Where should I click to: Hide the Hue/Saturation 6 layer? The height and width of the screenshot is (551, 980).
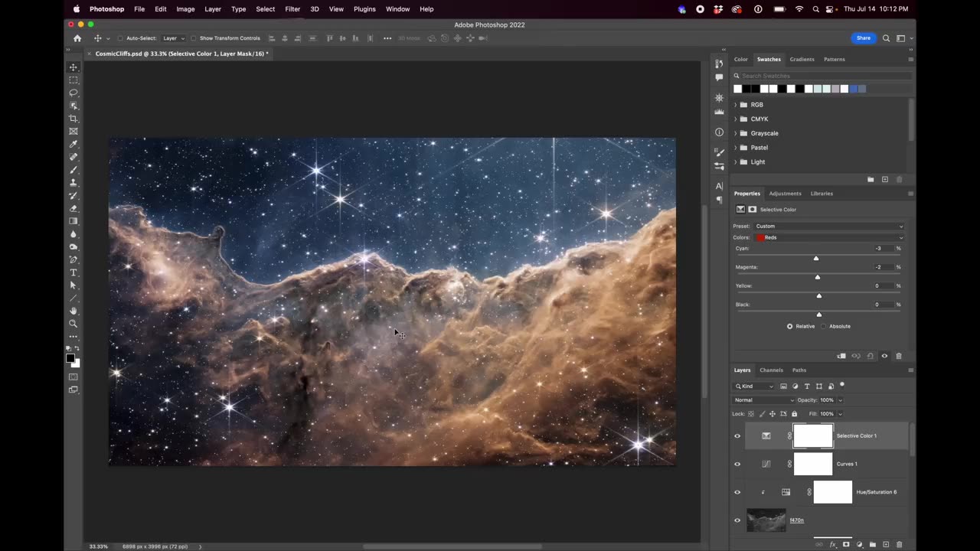[x=737, y=492]
